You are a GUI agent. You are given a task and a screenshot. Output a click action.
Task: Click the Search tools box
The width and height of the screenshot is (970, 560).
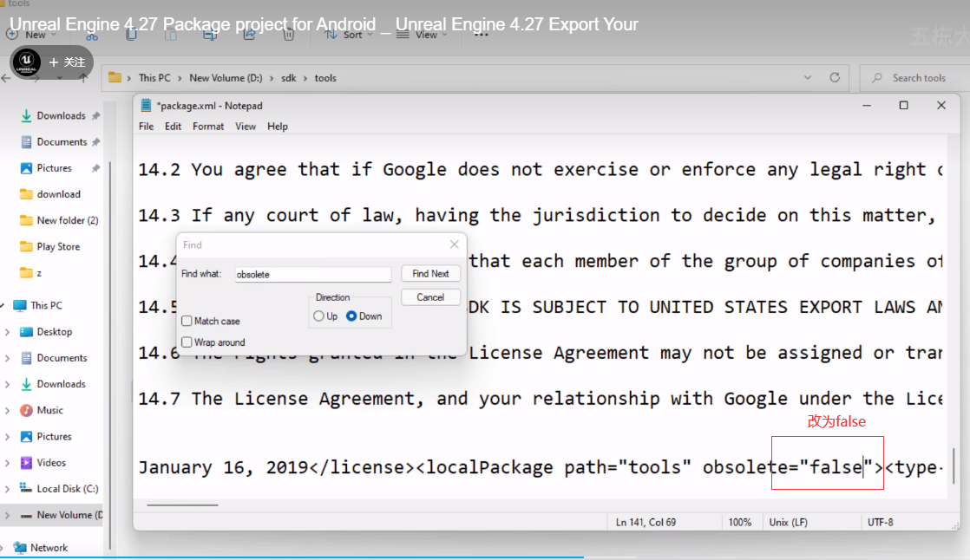(914, 78)
